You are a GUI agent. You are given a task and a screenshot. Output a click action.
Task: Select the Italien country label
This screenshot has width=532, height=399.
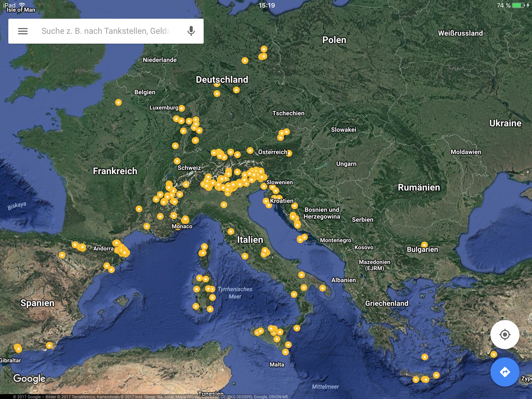click(x=250, y=240)
